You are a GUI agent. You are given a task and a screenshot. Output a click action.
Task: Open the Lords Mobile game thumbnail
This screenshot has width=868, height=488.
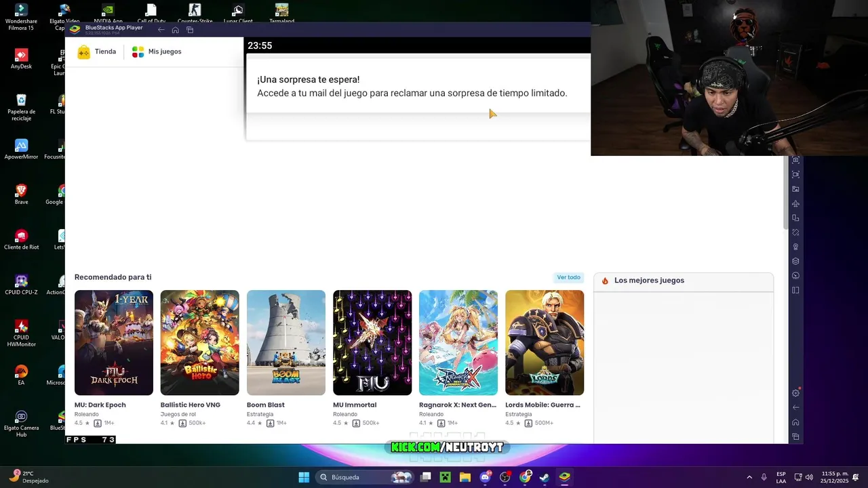click(x=545, y=342)
